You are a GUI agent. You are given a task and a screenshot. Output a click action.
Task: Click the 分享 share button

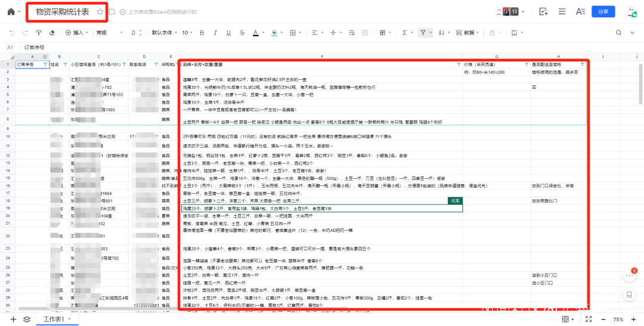point(603,11)
